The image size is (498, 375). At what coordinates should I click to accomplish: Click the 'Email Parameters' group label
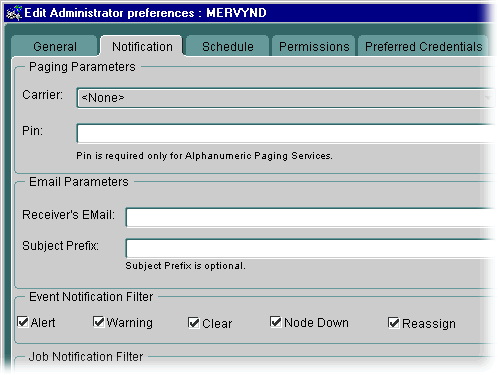(x=79, y=182)
